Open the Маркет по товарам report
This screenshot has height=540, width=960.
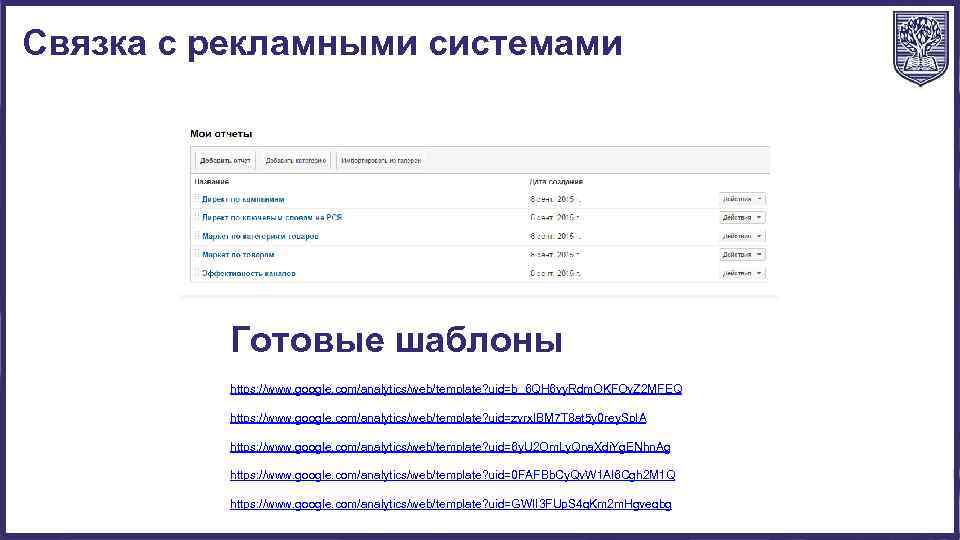point(238,254)
